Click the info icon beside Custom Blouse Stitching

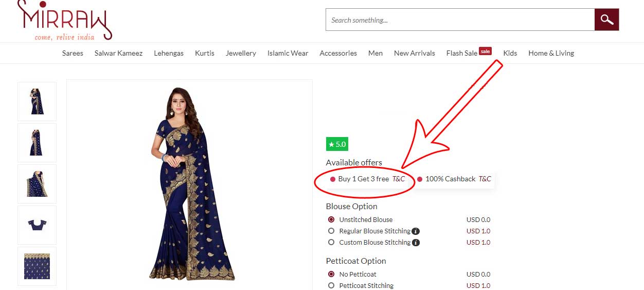pyautogui.click(x=416, y=243)
